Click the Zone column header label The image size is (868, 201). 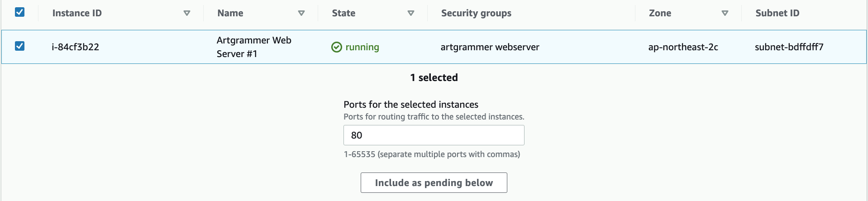click(660, 13)
